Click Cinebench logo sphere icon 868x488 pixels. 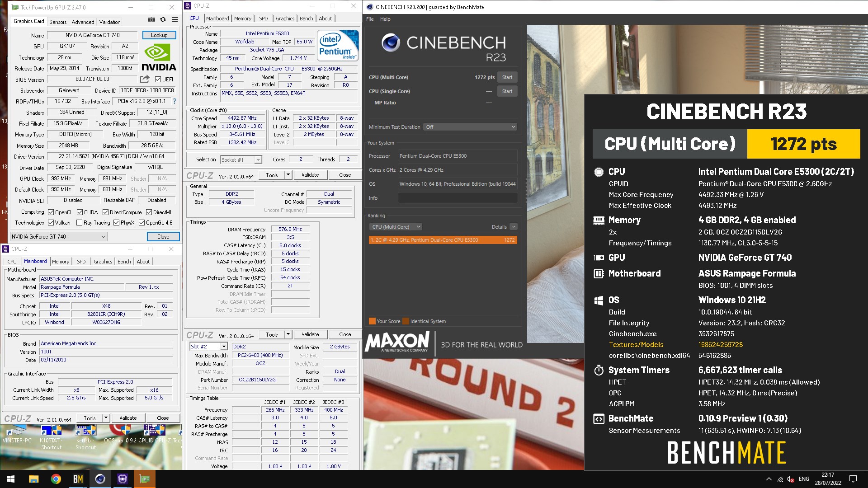tap(391, 43)
